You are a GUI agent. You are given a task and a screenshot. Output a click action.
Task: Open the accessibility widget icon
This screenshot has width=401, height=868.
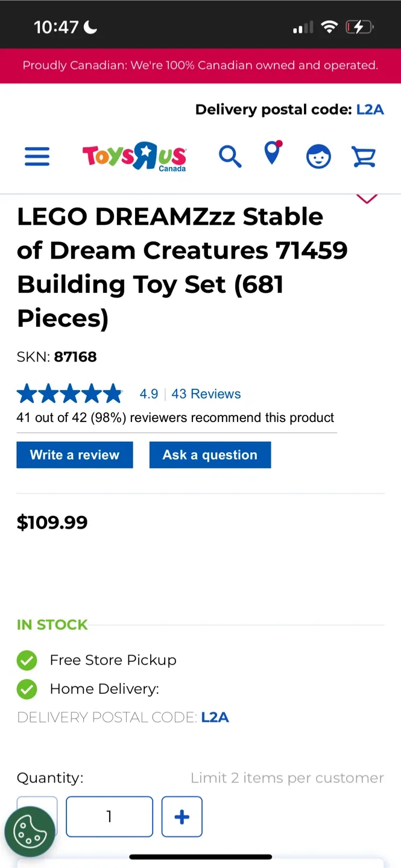[x=30, y=831]
